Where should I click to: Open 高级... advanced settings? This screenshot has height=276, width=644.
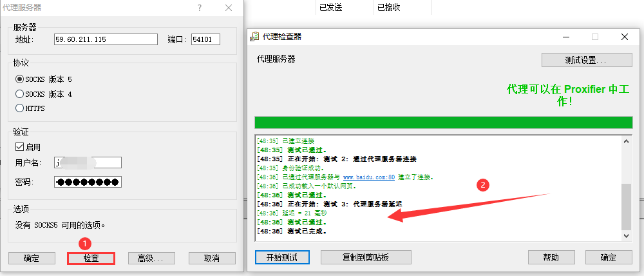[151, 258]
